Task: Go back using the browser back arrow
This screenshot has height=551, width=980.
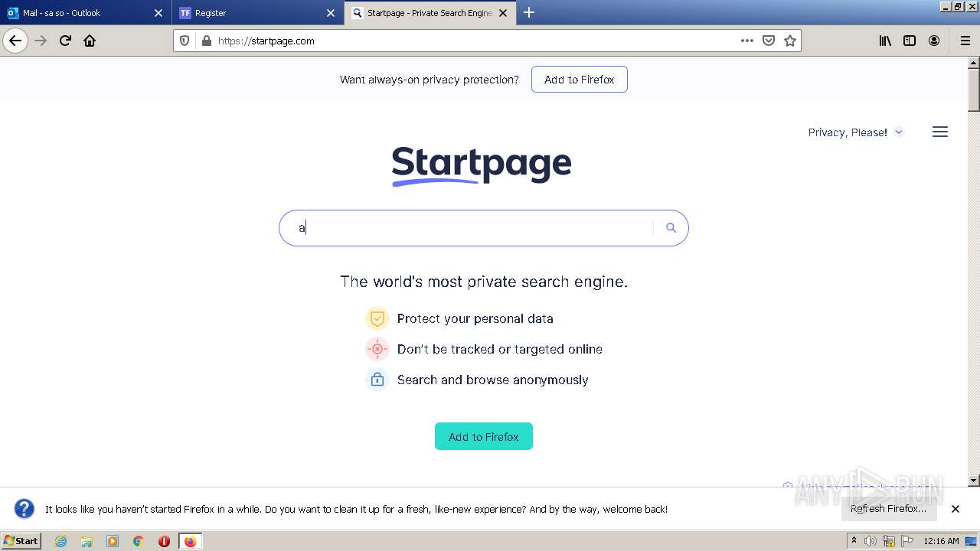Action: (x=15, y=41)
